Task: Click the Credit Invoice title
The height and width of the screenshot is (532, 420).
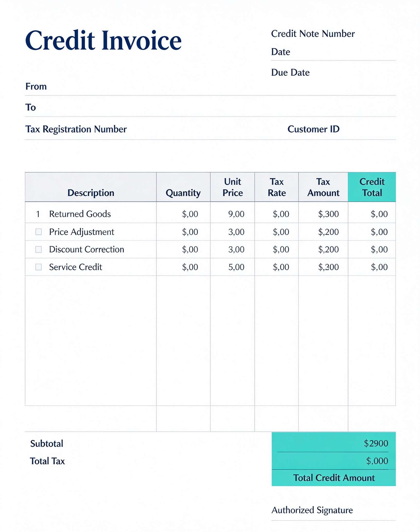Action: click(x=103, y=40)
